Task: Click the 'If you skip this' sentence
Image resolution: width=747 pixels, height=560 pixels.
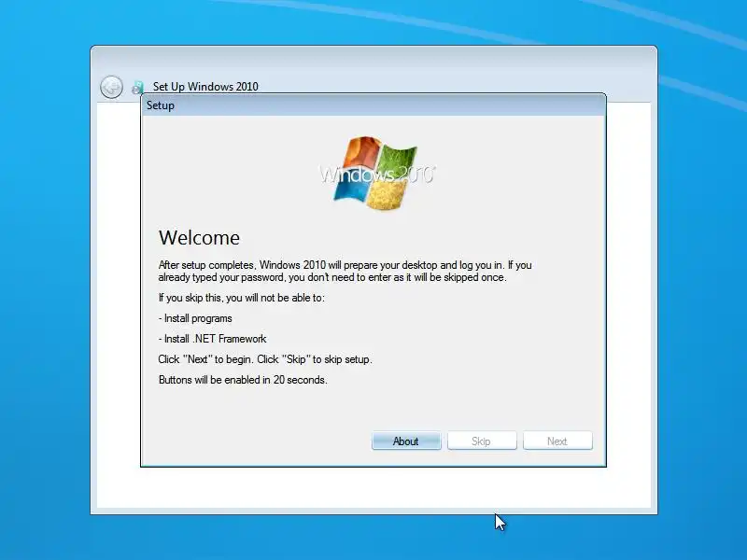Action: [242, 298]
